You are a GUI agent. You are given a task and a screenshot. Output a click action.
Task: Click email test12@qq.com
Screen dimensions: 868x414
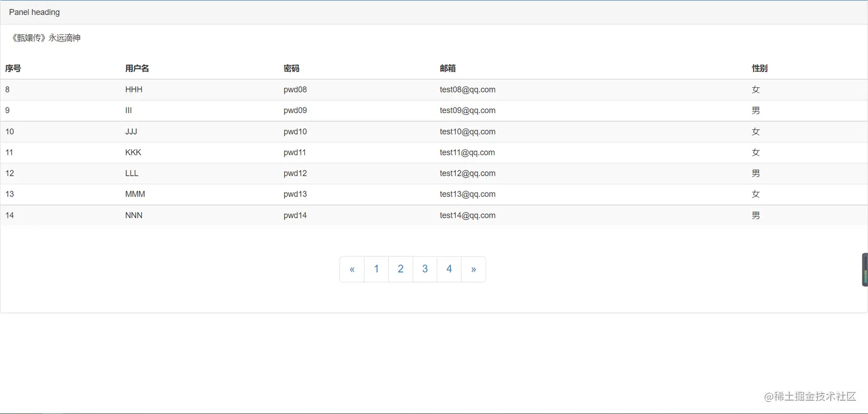[x=468, y=173]
